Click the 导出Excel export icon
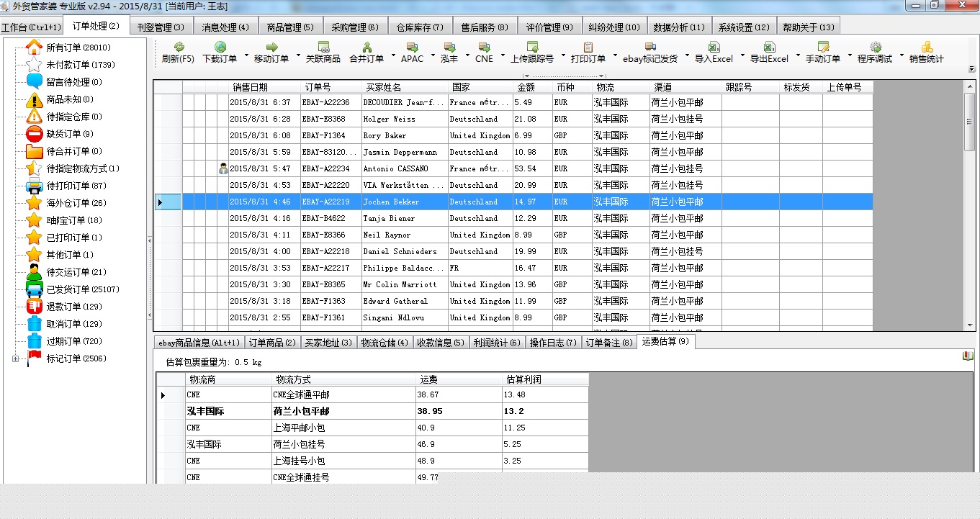 (769, 47)
